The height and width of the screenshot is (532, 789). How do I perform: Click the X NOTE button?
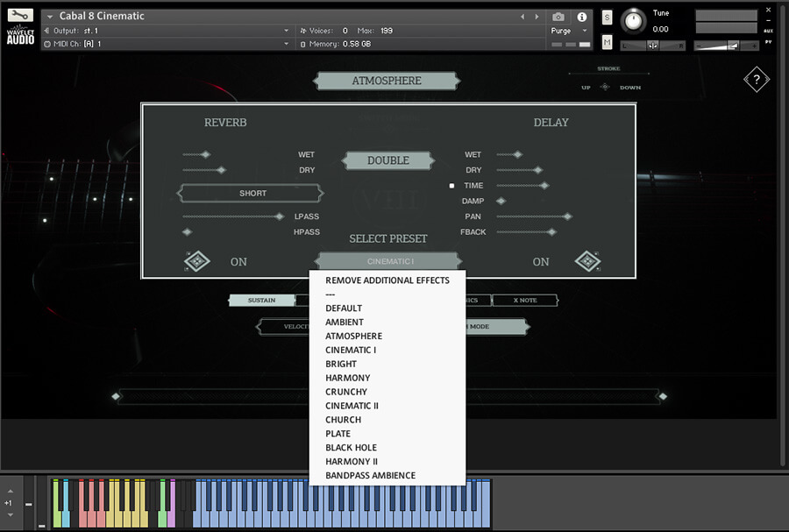tap(524, 301)
